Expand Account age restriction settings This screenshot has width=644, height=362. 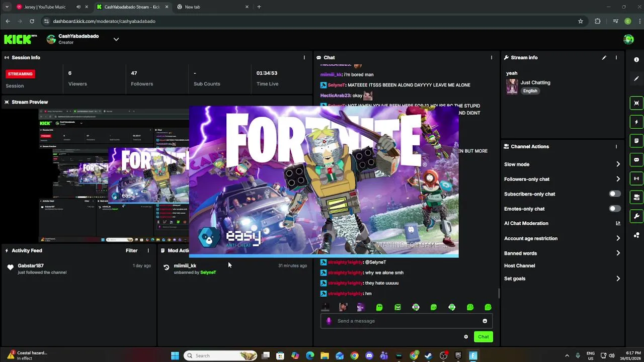[618, 238]
